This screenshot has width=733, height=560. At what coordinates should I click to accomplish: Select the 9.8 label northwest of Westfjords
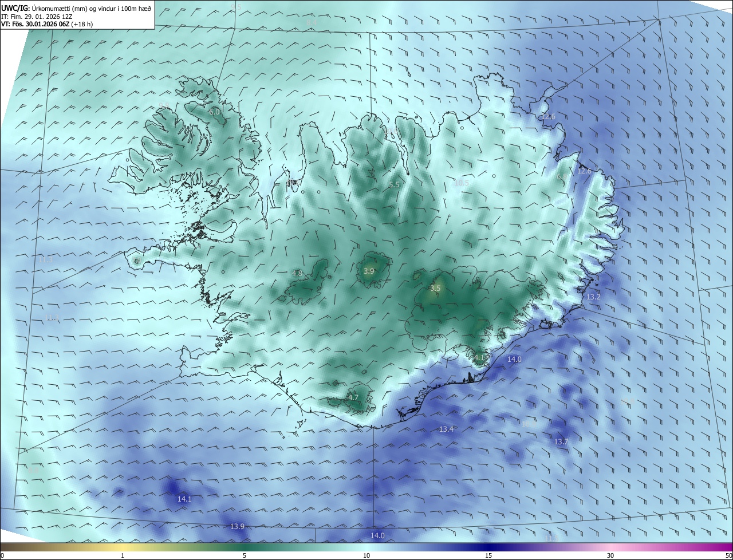[x=164, y=106]
